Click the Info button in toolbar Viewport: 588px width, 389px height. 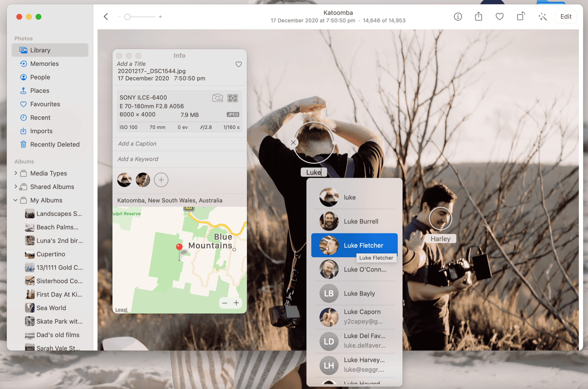[x=458, y=17]
